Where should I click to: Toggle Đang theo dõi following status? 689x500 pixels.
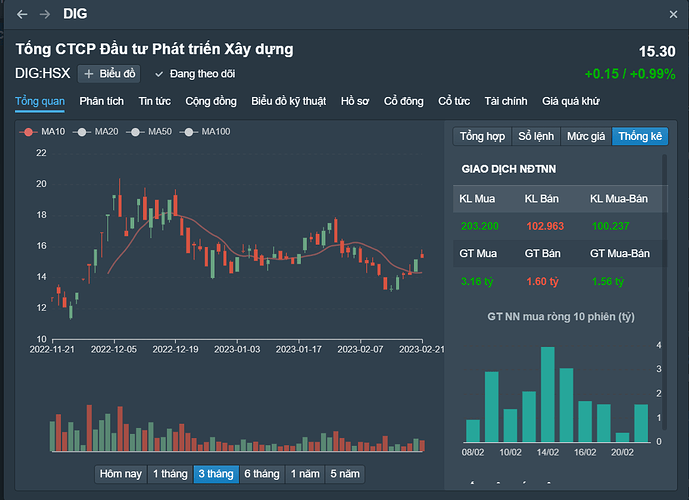[195, 74]
